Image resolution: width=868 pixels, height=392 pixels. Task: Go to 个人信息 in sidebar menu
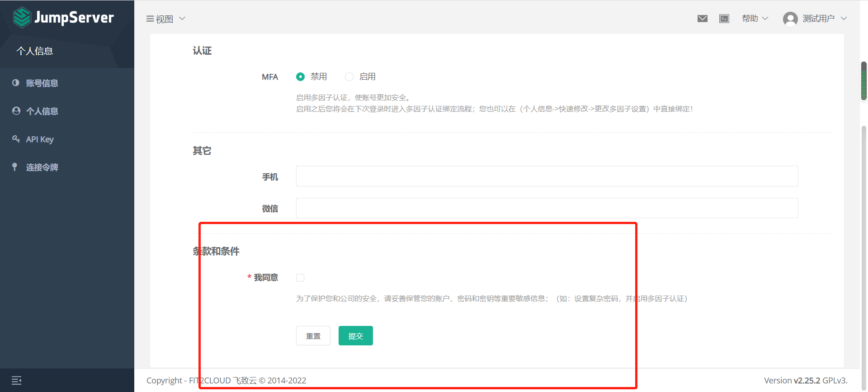tap(42, 111)
